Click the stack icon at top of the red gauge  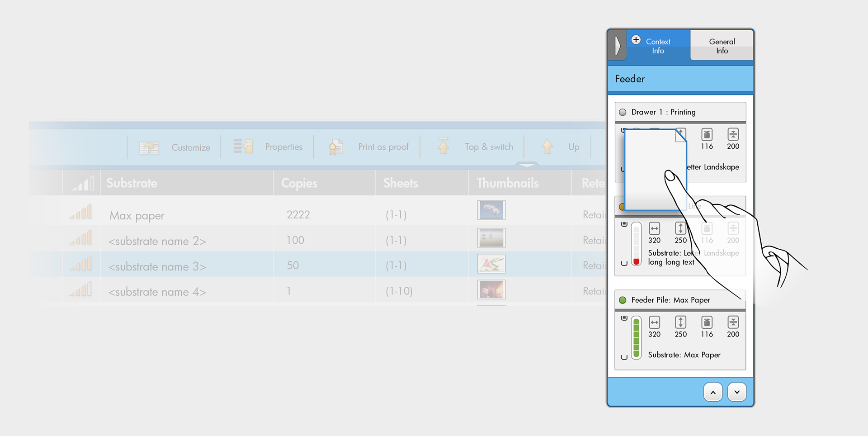pos(624,224)
